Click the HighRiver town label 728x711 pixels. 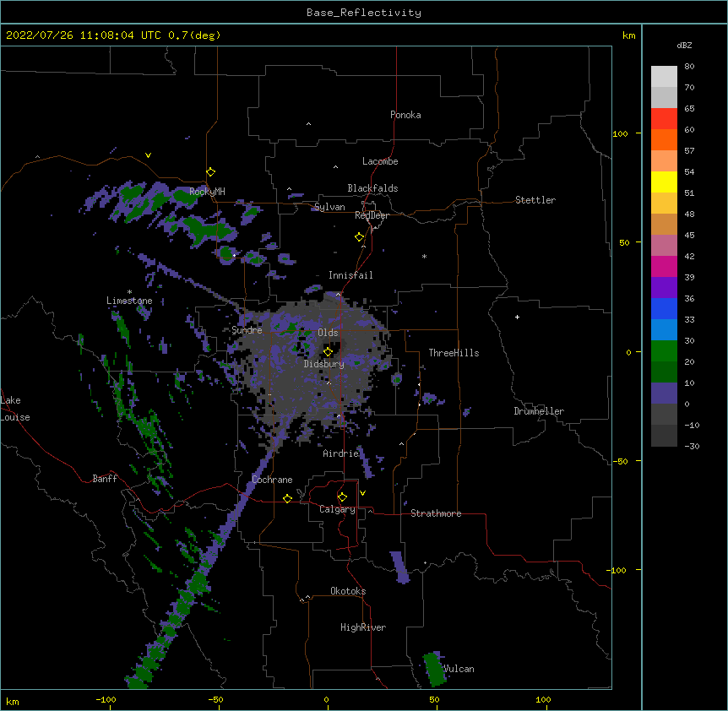pos(363,627)
